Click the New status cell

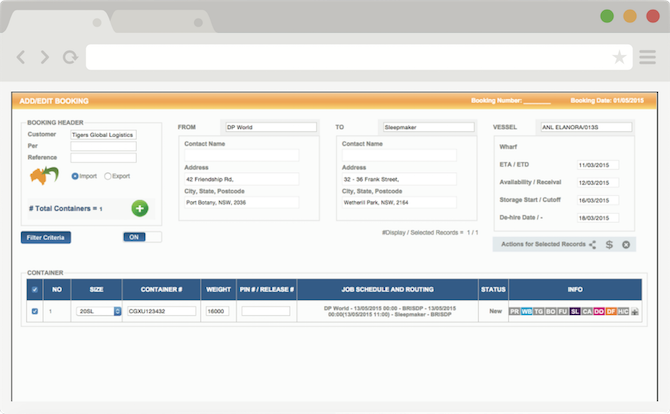(x=495, y=311)
